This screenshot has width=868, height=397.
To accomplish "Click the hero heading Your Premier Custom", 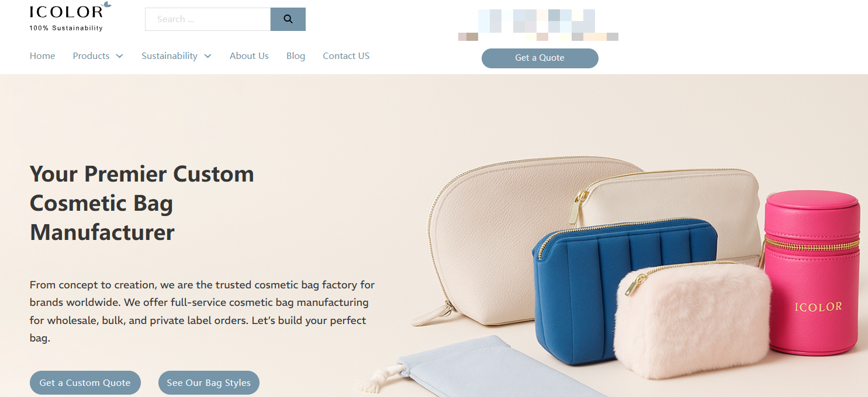I will [x=142, y=174].
